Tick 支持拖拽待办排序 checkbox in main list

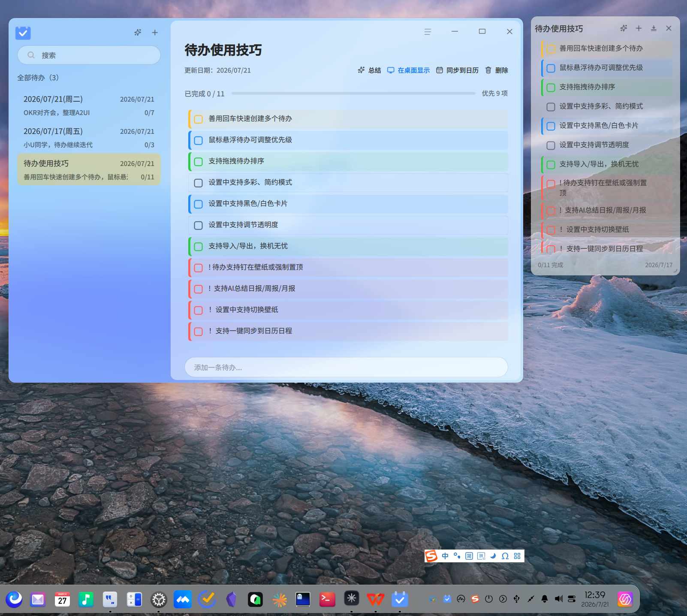pyautogui.click(x=198, y=162)
